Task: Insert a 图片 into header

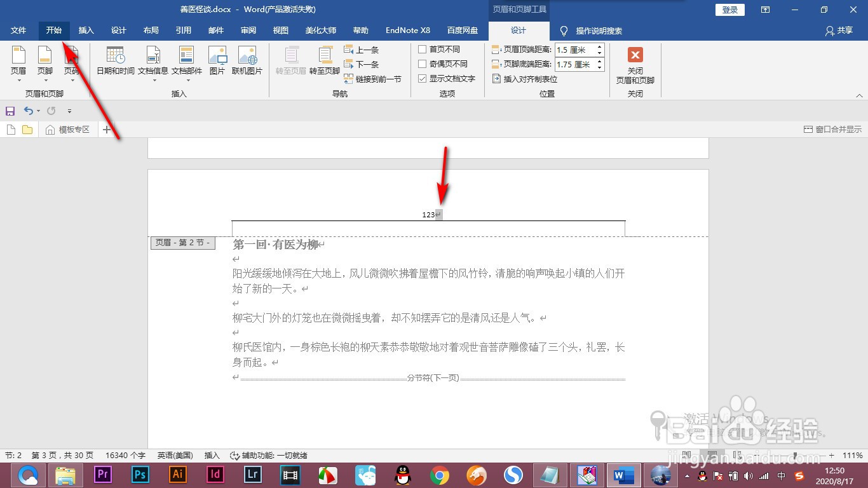Action: (217, 61)
